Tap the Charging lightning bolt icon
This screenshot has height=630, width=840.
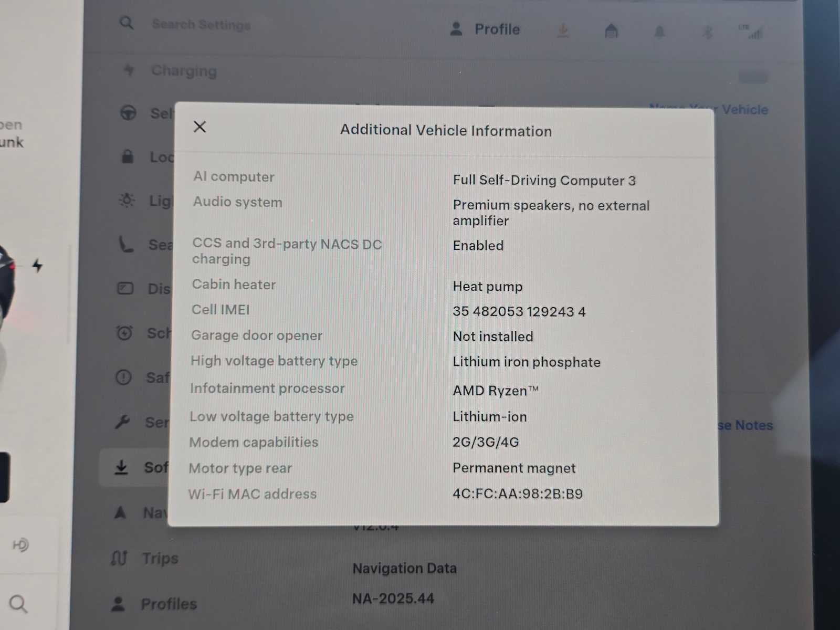coord(129,69)
